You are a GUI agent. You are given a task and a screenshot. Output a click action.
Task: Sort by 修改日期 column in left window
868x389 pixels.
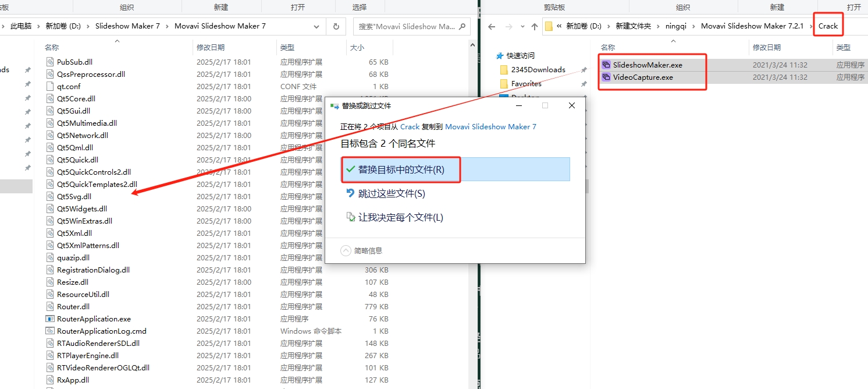pos(210,47)
